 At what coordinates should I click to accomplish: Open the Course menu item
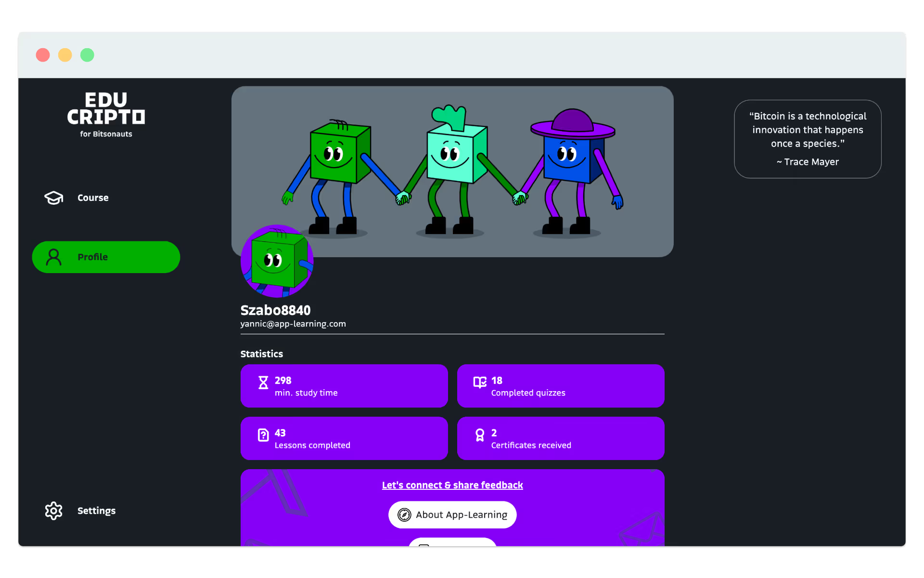pos(93,198)
